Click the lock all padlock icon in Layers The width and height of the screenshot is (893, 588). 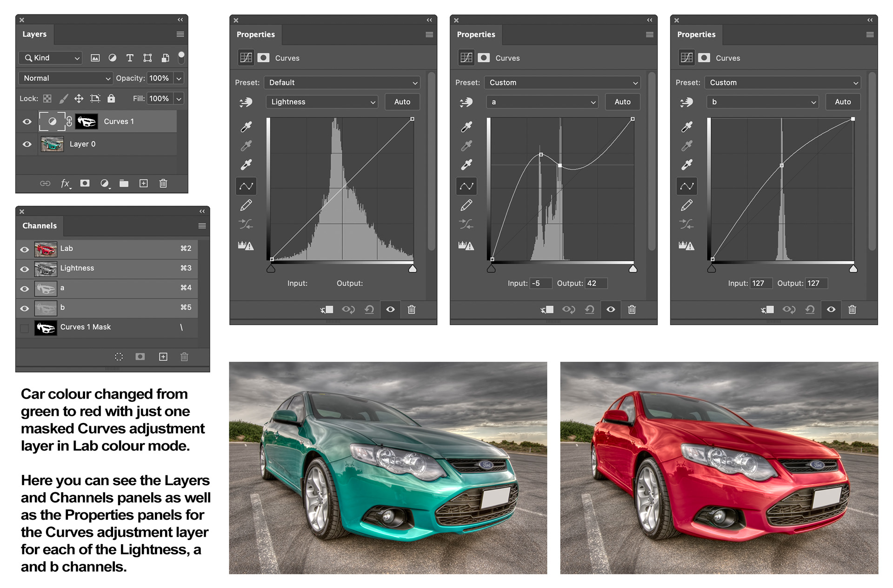tap(111, 99)
